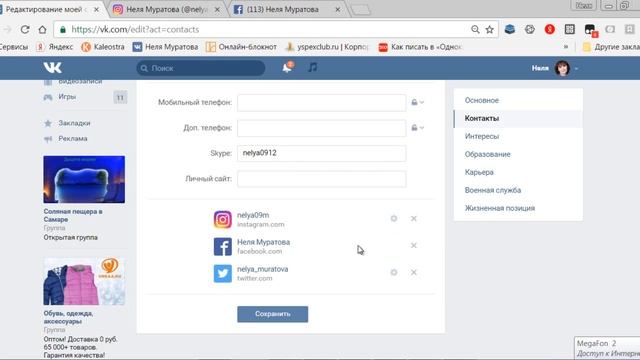Open Игры in the left menu
This screenshot has width=640, height=360.
pyautogui.click(x=67, y=97)
